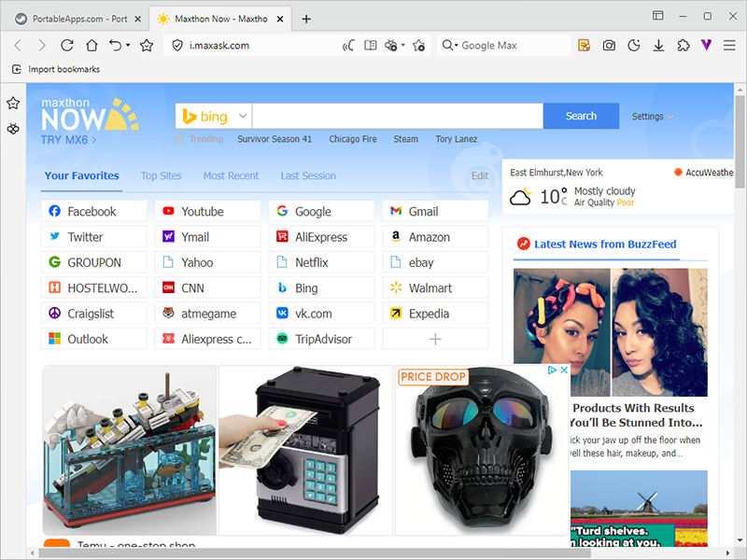Image resolution: width=747 pixels, height=560 pixels.
Task: Open the screenshot capture camera tool
Action: pos(609,45)
